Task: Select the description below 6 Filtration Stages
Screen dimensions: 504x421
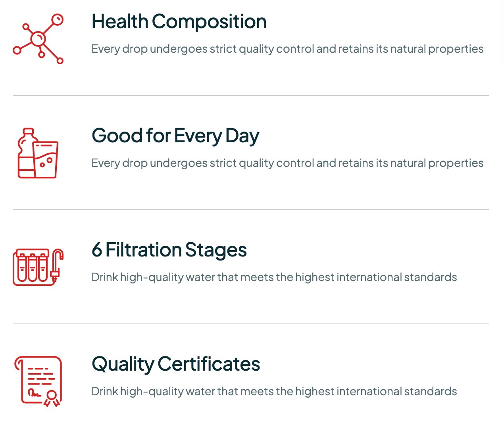Action: click(x=274, y=277)
